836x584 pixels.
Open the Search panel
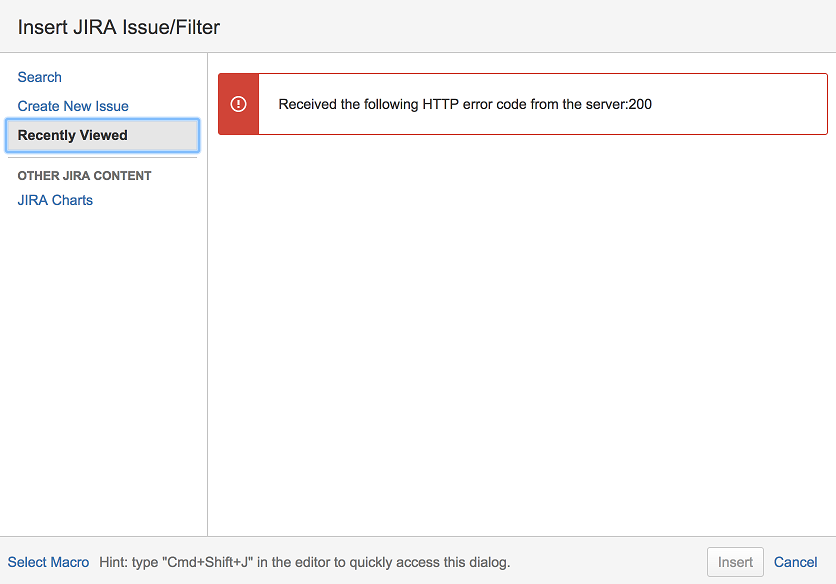pyautogui.click(x=40, y=77)
